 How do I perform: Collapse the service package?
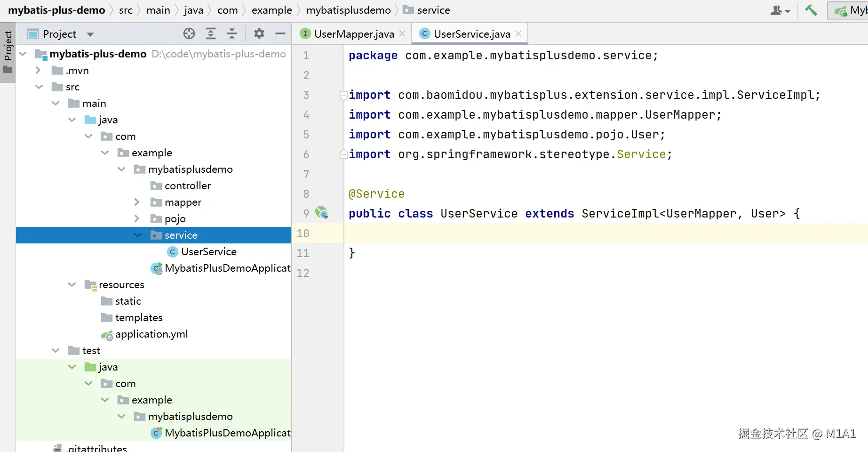138,235
